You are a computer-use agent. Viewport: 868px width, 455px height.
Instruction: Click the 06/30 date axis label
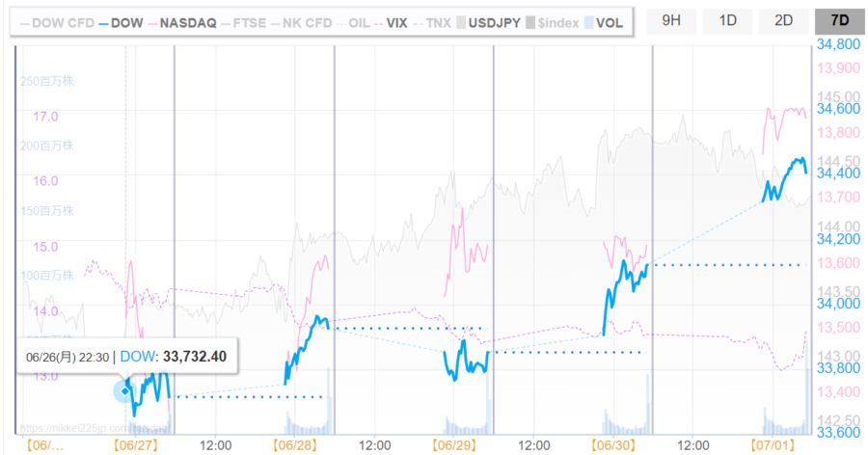tap(615, 445)
